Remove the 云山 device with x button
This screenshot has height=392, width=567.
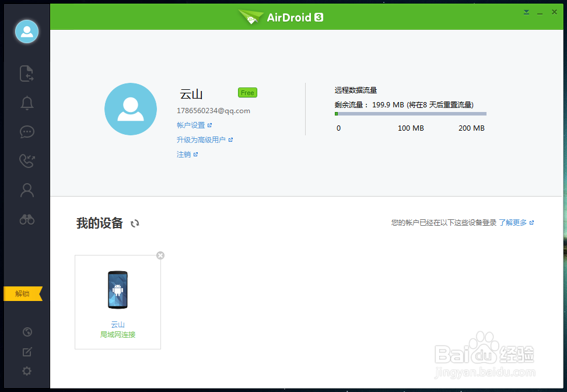click(x=160, y=256)
